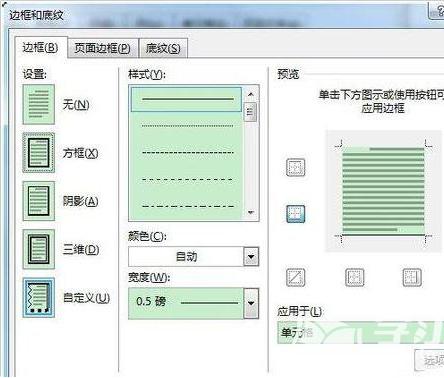The height and width of the screenshot is (378, 444).
Task: Select the solid line style
Action: pyautogui.click(x=187, y=99)
